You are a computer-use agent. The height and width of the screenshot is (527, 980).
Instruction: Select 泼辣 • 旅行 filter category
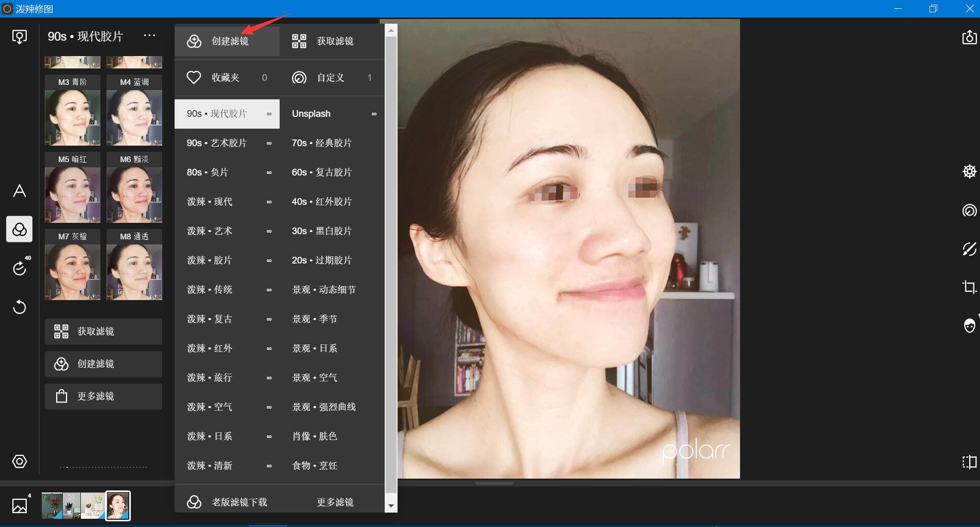pos(227,378)
